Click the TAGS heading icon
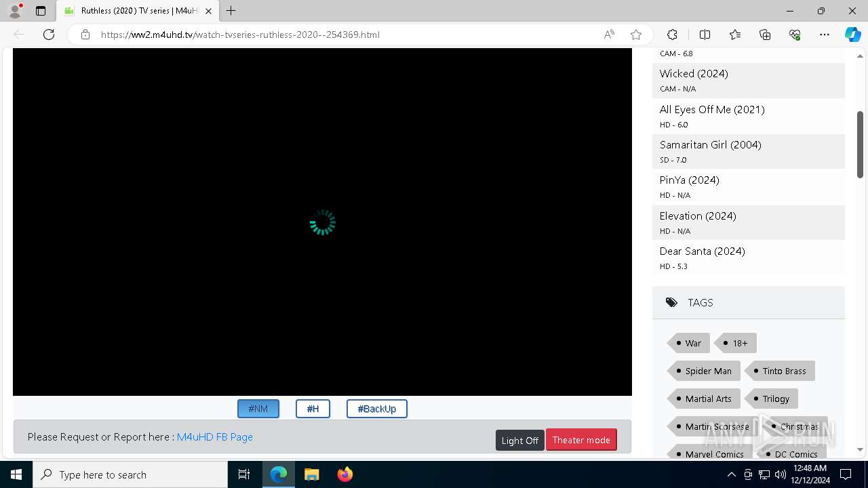Screen dimensions: 868x488 (671, 302)
